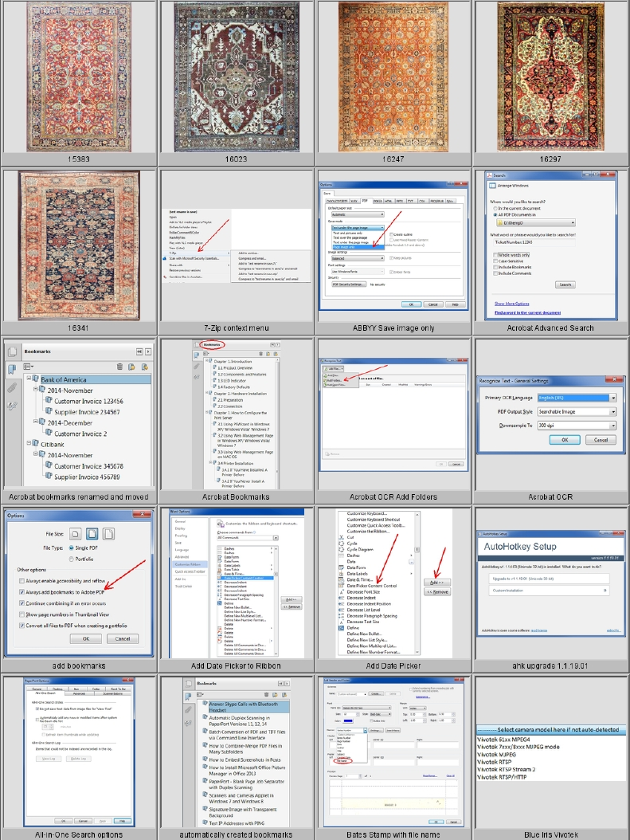
Task: Click Show More Options link
Action: click(511, 304)
